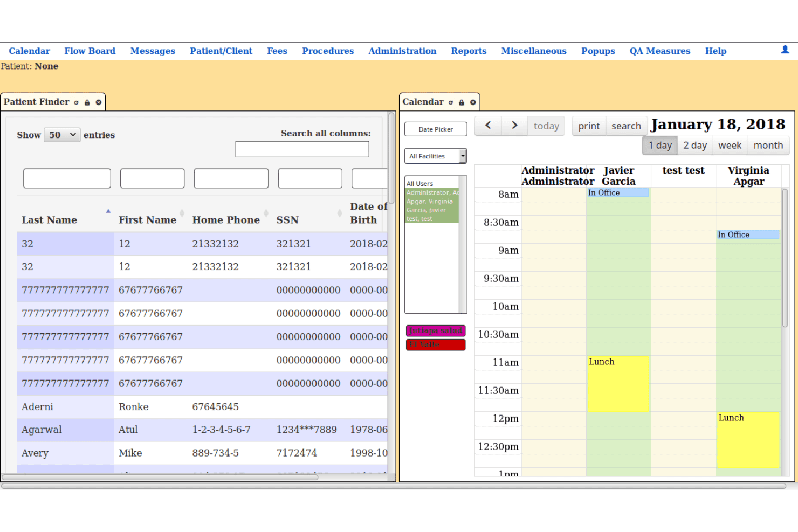Open the Procedures menu

click(328, 51)
